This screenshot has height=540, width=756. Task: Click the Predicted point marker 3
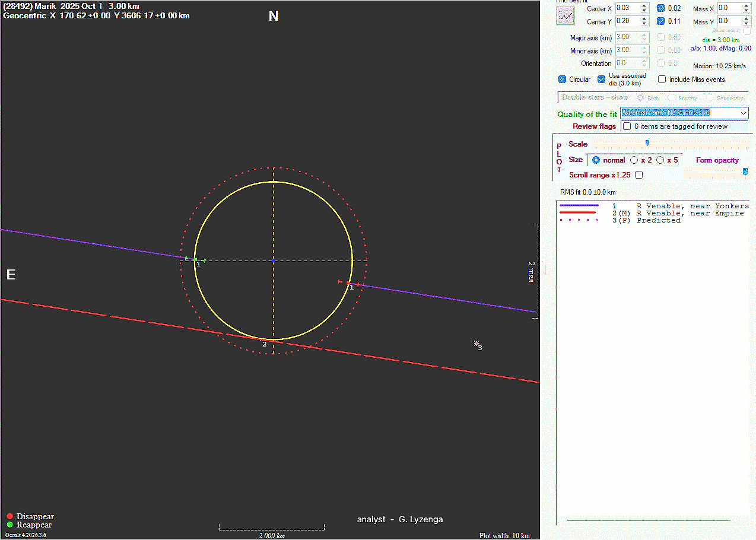tap(476, 343)
